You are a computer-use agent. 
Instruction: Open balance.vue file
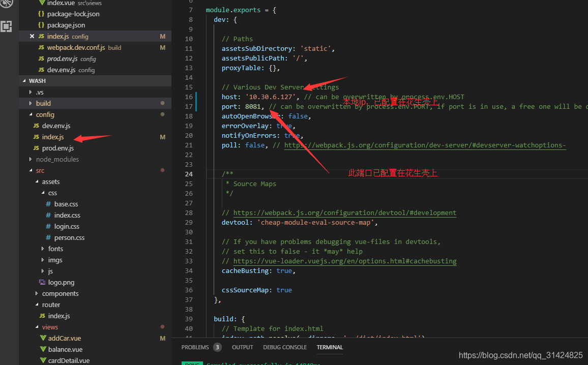tap(65, 350)
